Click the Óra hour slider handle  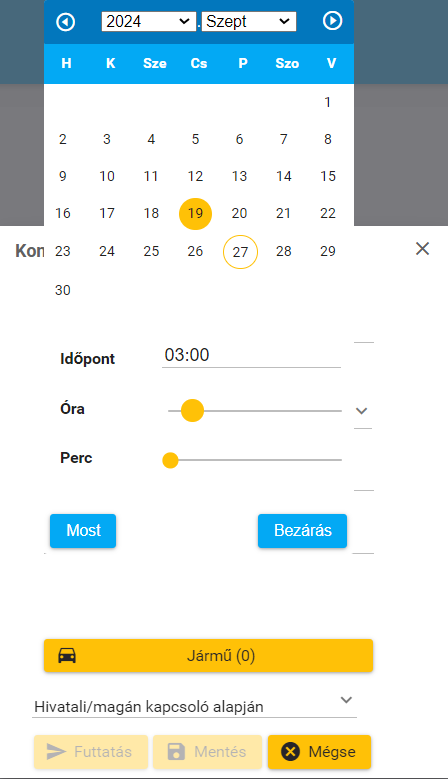pos(192,410)
